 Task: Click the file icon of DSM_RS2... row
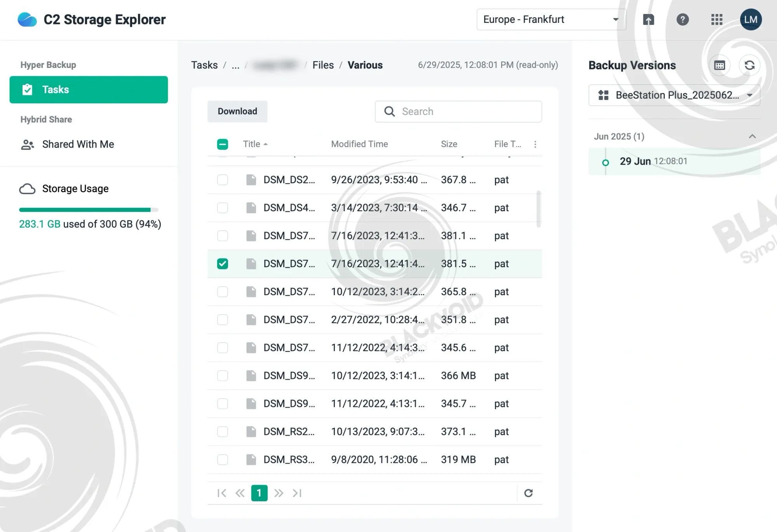tap(251, 432)
